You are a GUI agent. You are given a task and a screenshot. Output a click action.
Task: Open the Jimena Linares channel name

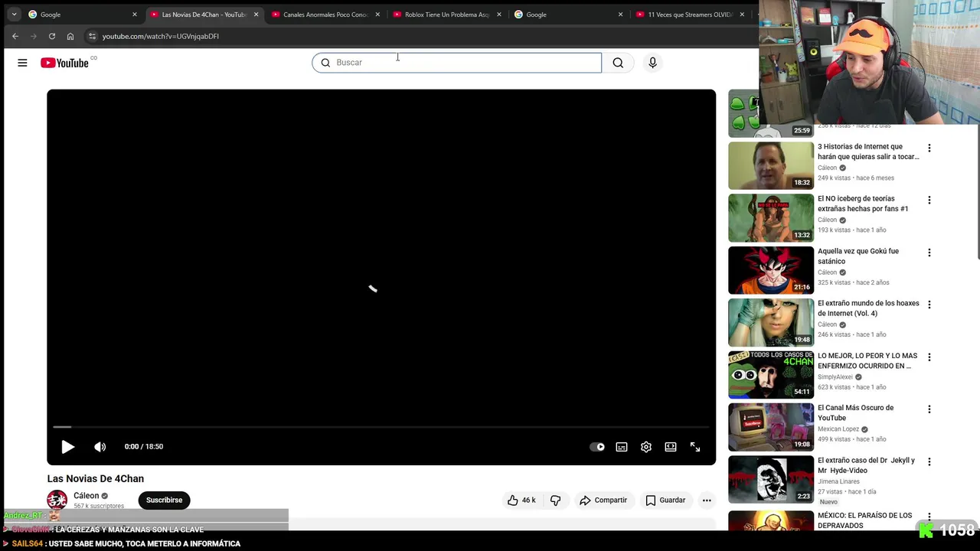(838, 481)
